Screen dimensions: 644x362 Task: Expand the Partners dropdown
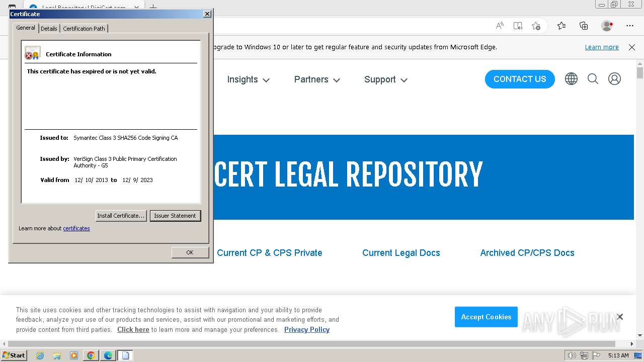coord(317,79)
